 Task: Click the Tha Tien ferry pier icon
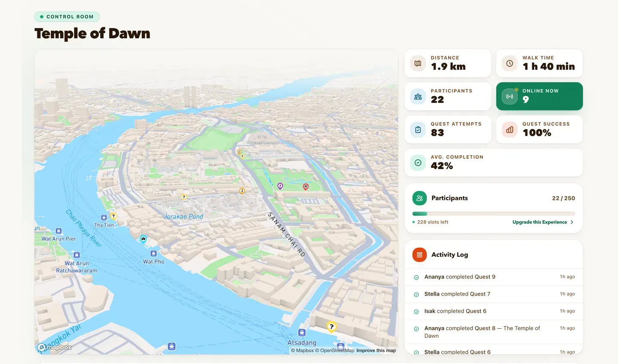pyautogui.click(x=104, y=218)
